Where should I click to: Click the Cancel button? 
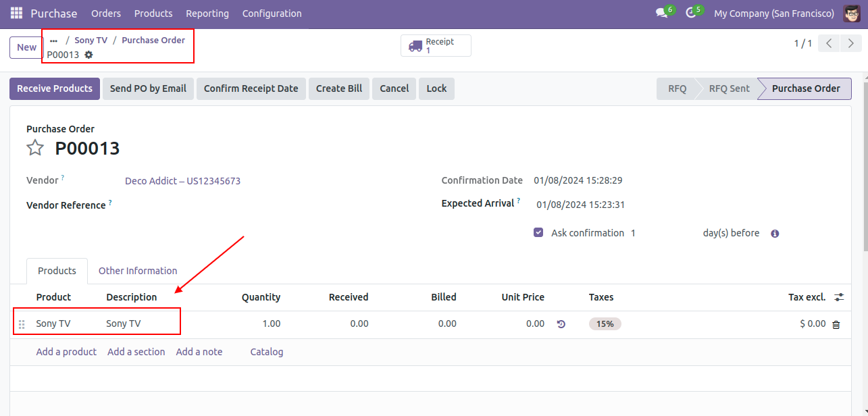click(394, 88)
